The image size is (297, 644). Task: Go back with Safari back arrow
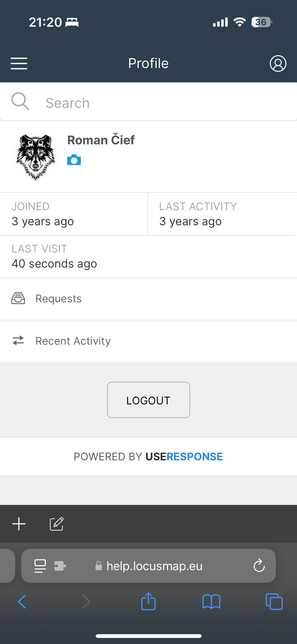pyautogui.click(x=22, y=602)
